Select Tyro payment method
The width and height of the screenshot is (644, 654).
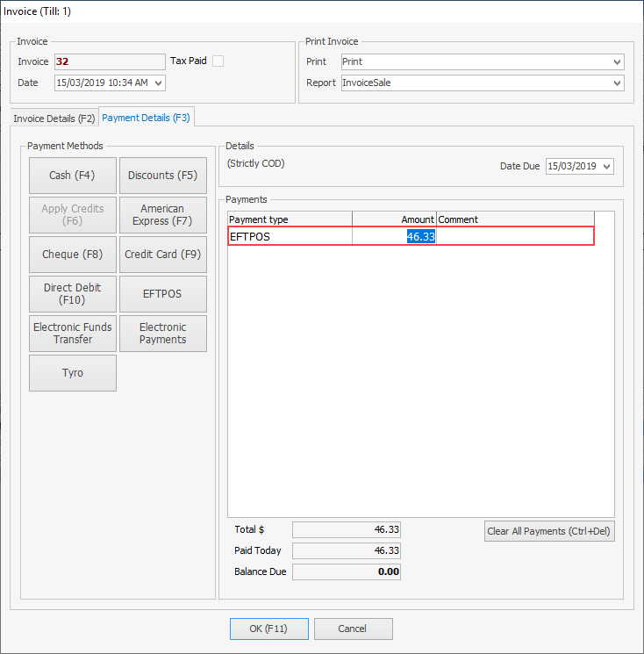click(73, 373)
